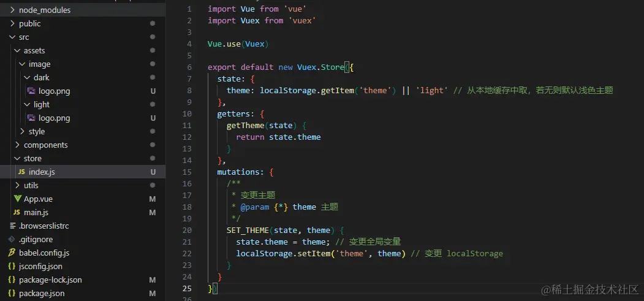Image resolution: width=644 pixels, height=301 pixels.
Task: Click the M git status badge of package.json
Action: [x=153, y=294]
